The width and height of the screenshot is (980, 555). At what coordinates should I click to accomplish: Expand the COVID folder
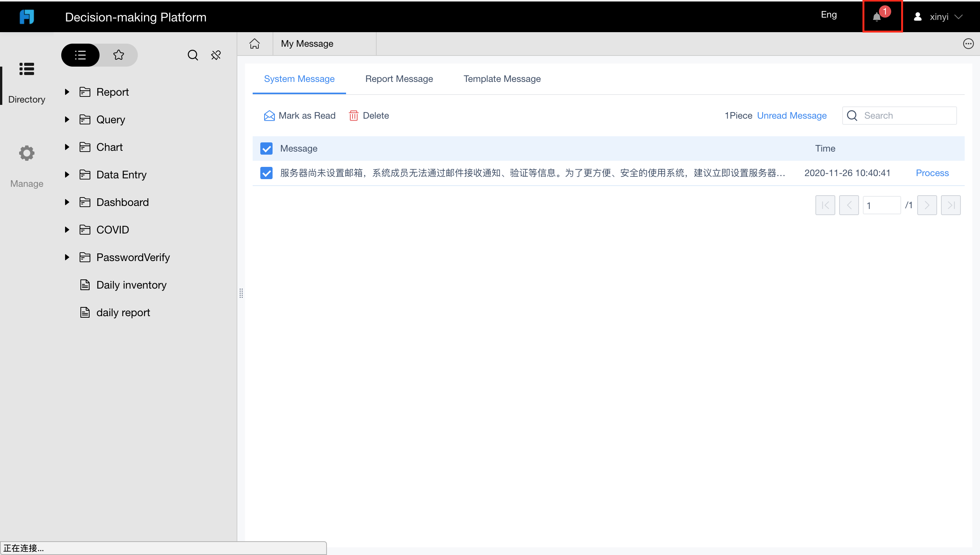tap(67, 230)
